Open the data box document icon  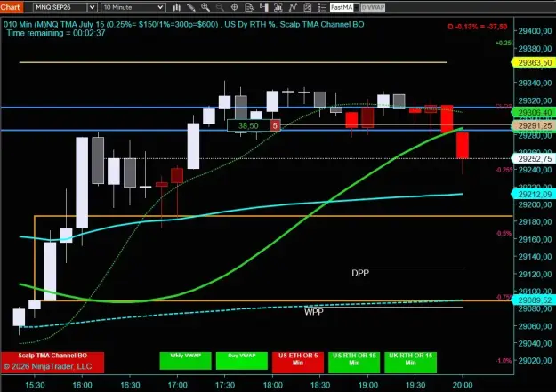click(249, 7)
